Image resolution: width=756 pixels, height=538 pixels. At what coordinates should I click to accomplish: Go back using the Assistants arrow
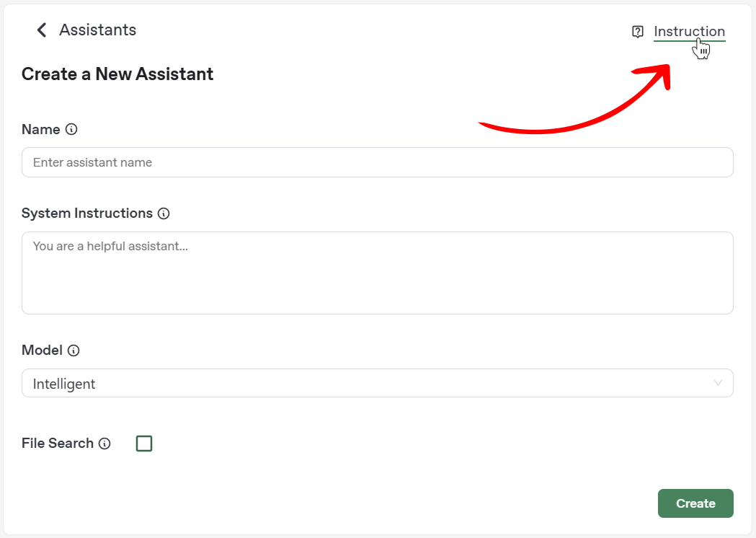pos(42,30)
